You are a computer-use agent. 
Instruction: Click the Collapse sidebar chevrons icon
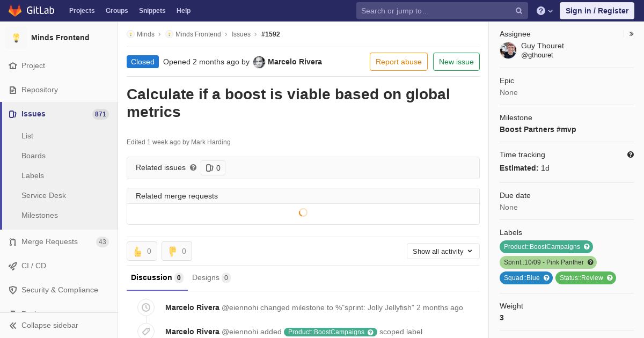coord(13,325)
